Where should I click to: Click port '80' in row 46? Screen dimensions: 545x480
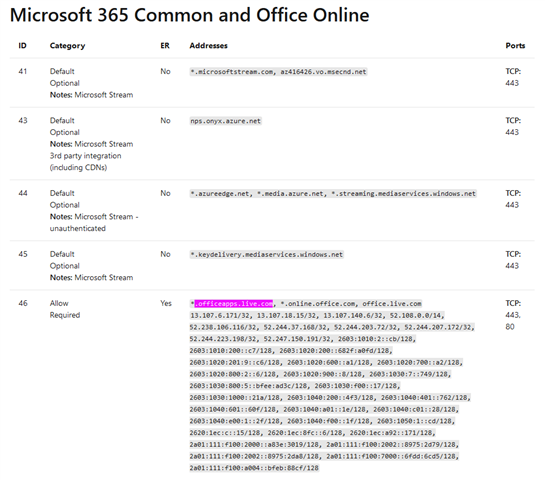[510, 327]
